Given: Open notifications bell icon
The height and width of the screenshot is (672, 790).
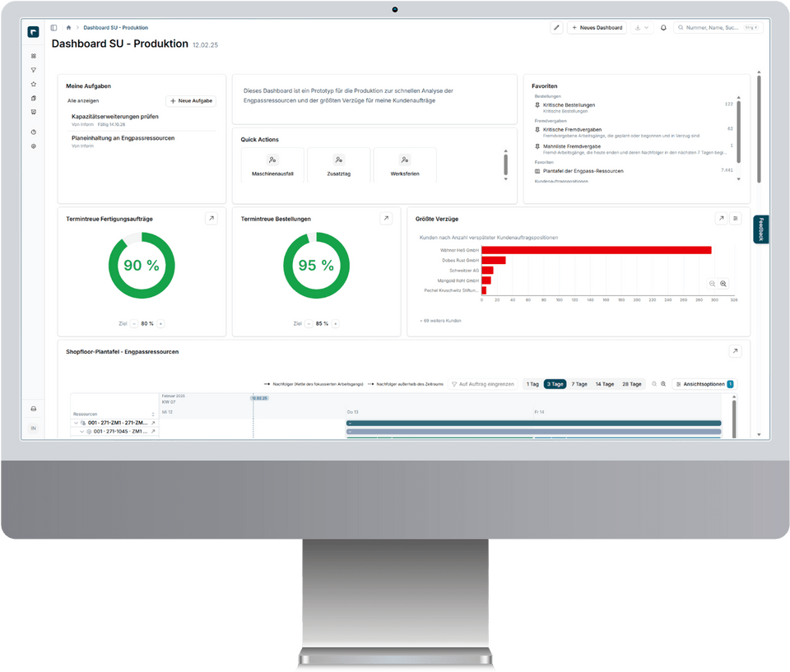Looking at the screenshot, I should [663, 28].
